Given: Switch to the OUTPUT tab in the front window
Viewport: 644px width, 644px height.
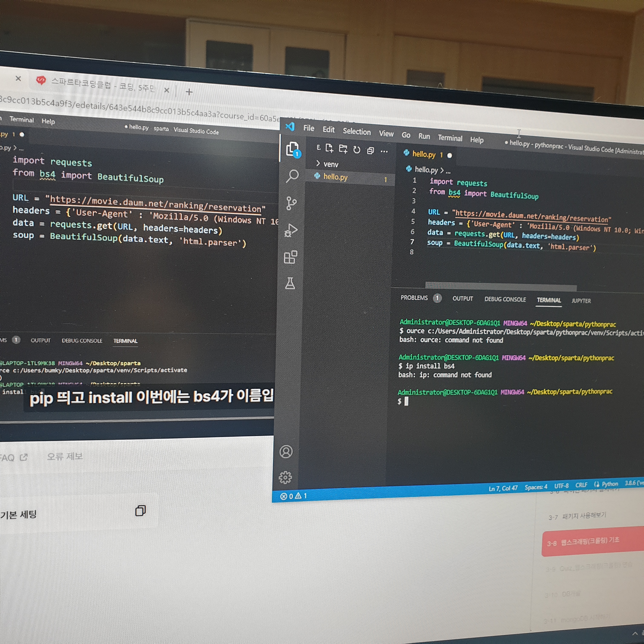Looking at the screenshot, I should (x=463, y=299).
